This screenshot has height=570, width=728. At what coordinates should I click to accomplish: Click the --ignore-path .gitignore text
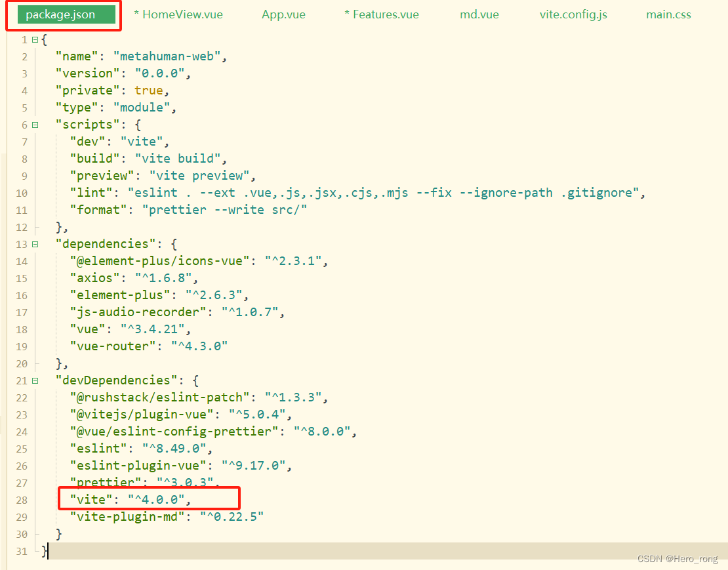click(x=546, y=193)
